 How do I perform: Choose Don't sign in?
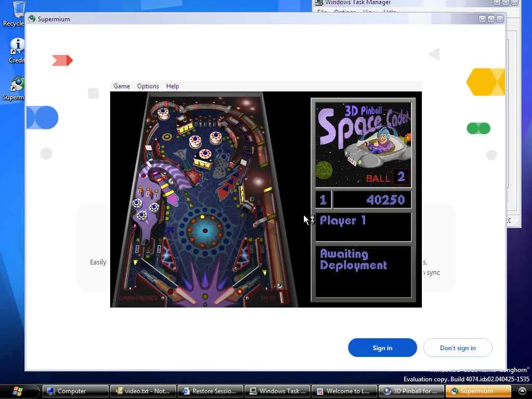(x=458, y=348)
